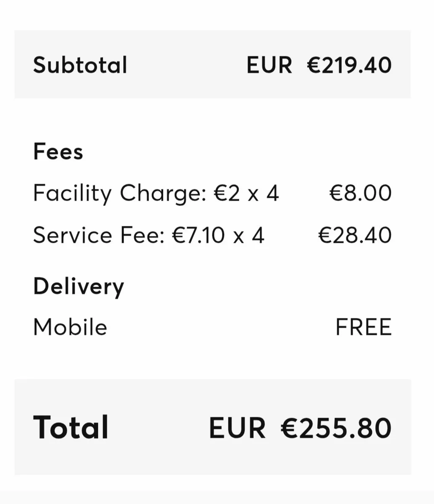Click the €28.40 service fee amount
This screenshot has width=434, height=504.
tap(355, 235)
